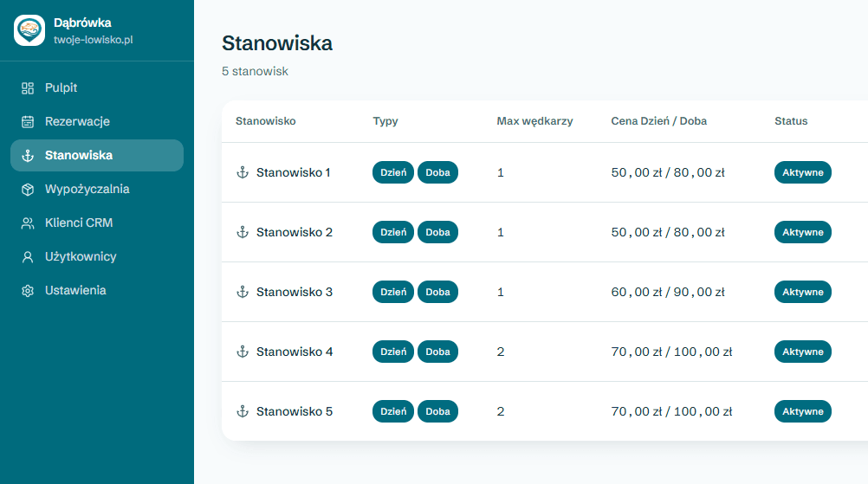Screen dimensions: 868x484
Task: Click the Dąbrówka fishery name
Action: point(82,23)
